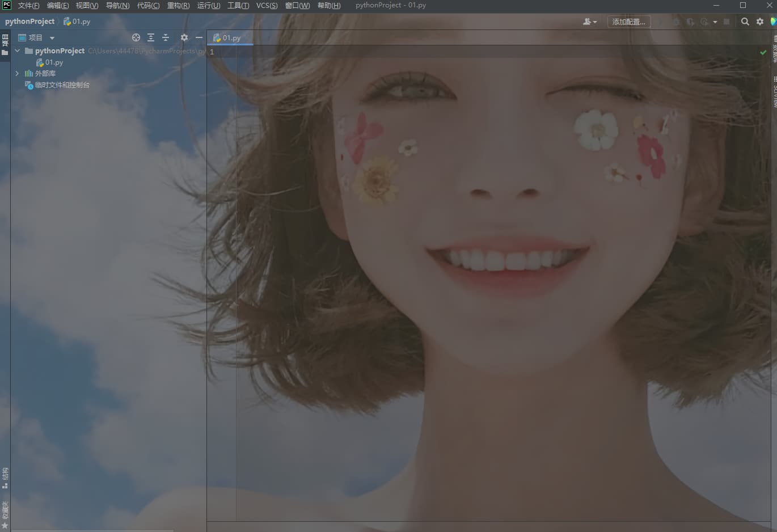Viewport: 777px width, 532px height.
Task: Open the project panel gear options
Action: point(184,37)
